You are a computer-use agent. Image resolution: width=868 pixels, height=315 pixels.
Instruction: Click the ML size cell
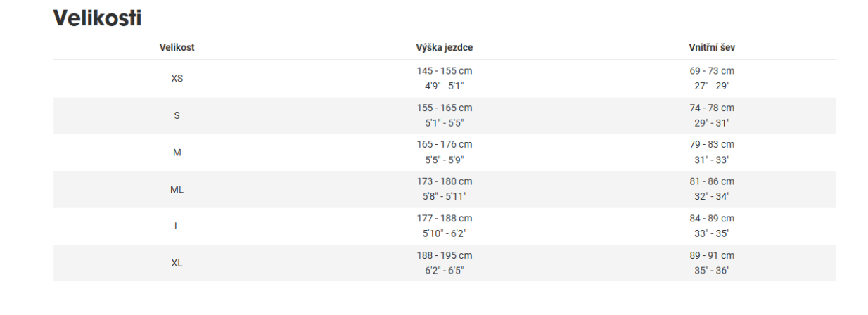coord(177,189)
